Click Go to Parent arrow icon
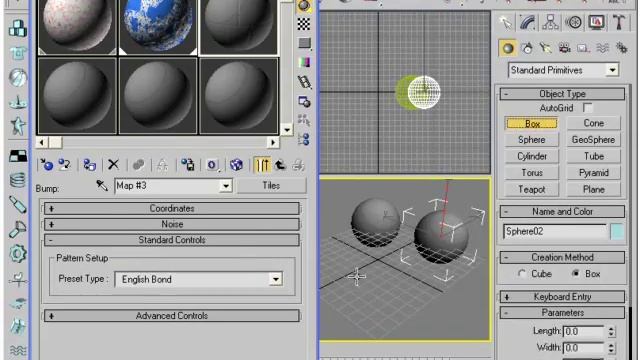 (x=280, y=165)
